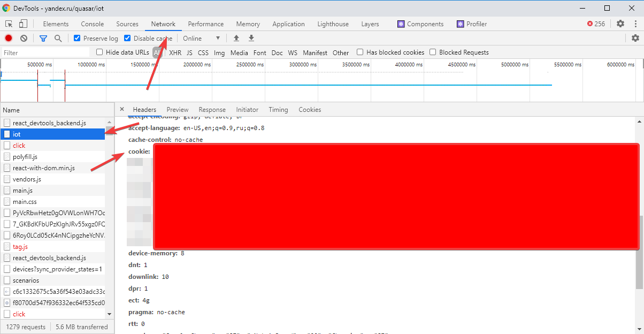
Task: Click file icon of polyfill.js request
Action: [7, 157]
